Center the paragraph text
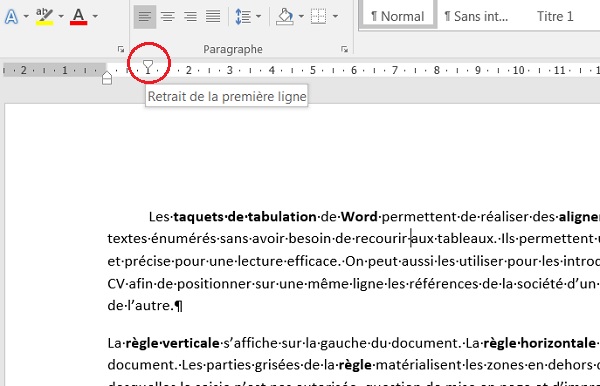The height and width of the screenshot is (386, 600). (x=168, y=16)
